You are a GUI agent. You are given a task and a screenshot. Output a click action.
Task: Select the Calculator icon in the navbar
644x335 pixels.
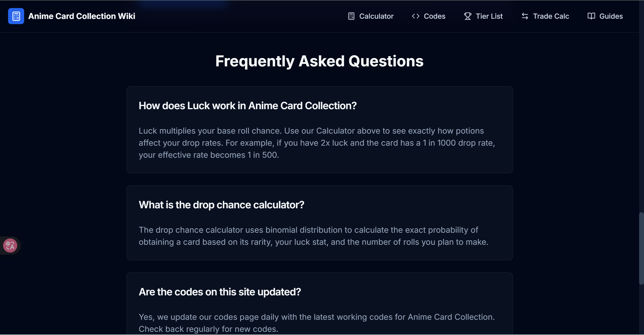click(x=351, y=16)
